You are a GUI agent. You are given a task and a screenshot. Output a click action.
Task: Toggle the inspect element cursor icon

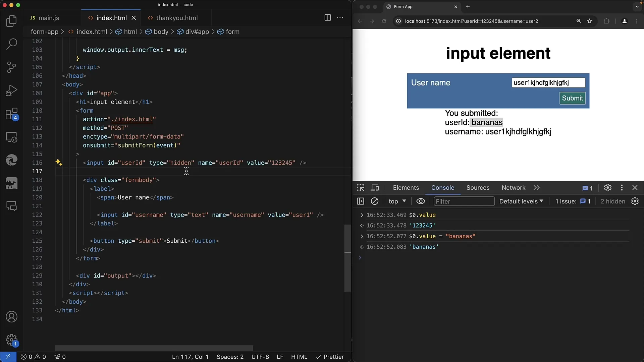pos(361,187)
